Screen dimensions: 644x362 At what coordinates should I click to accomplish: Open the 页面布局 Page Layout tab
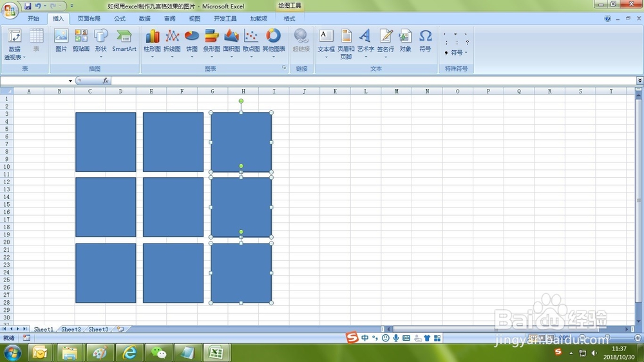[x=89, y=19]
